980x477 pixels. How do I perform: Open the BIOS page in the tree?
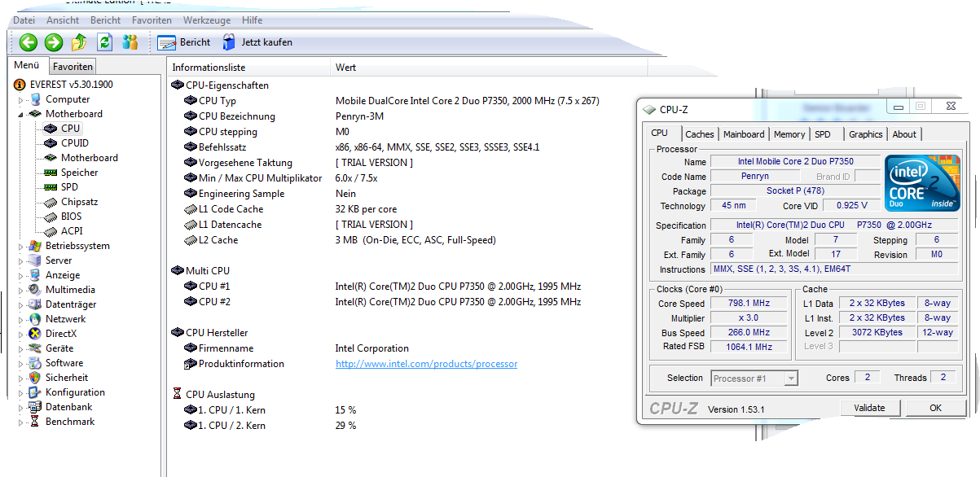(72, 217)
